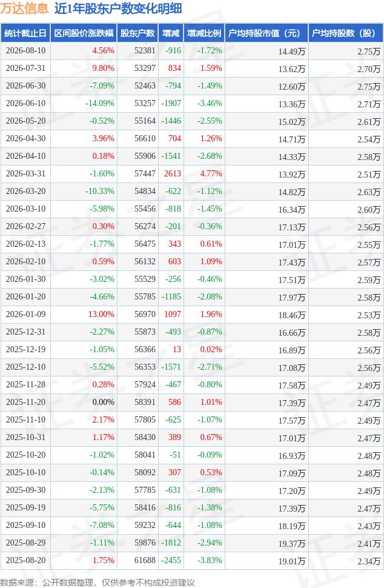Click the 区间股价涨跌幅 column header

click(84, 33)
